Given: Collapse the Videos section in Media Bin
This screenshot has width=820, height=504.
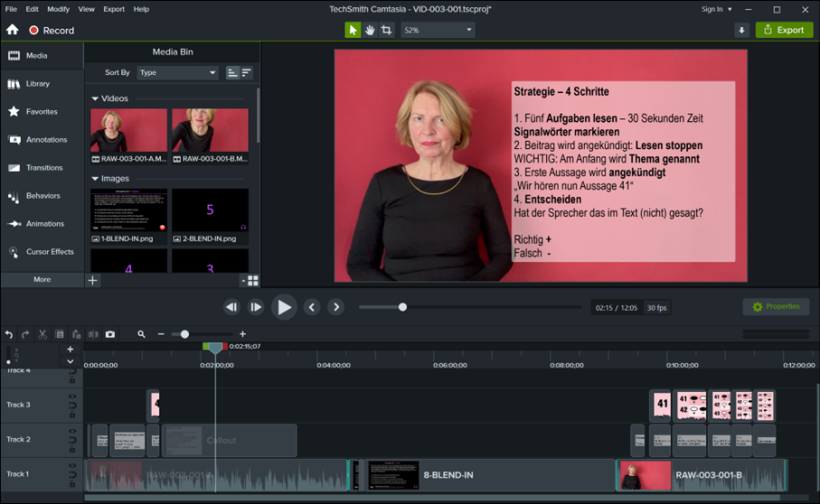Looking at the screenshot, I should pyautogui.click(x=95, y=98).
